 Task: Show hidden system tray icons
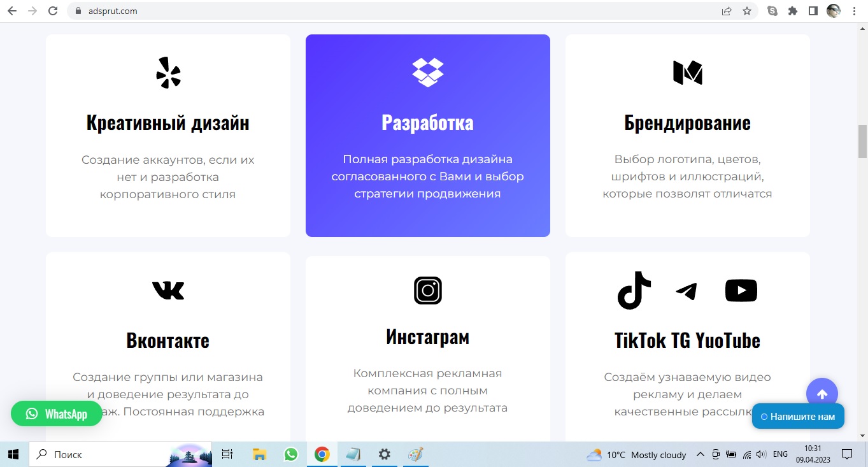[x=701, y=454]
